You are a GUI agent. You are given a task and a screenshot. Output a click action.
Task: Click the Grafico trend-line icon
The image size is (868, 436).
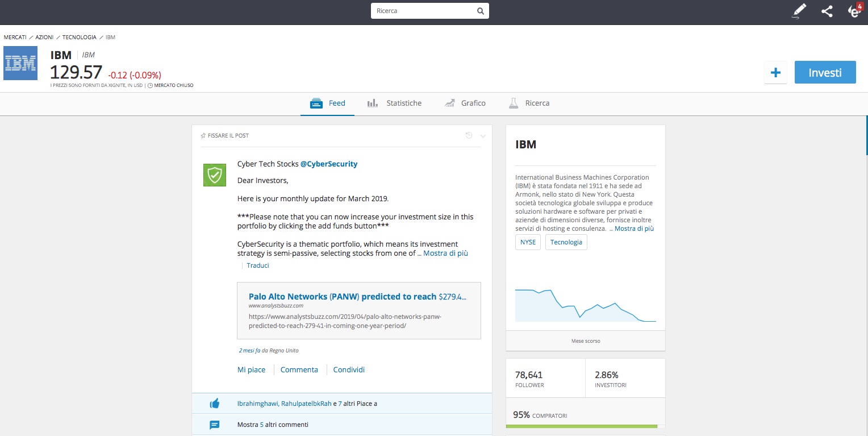pyautogui.click(x=450, y=103)
